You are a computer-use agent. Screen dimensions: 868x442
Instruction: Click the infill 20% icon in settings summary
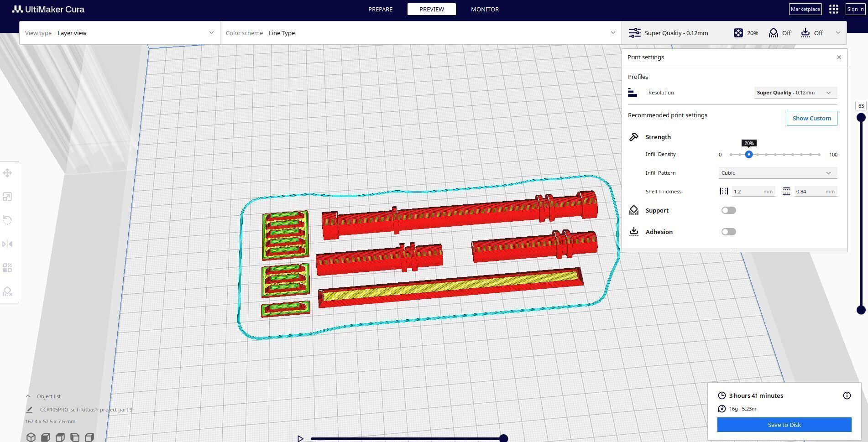(x=738, y=33)
